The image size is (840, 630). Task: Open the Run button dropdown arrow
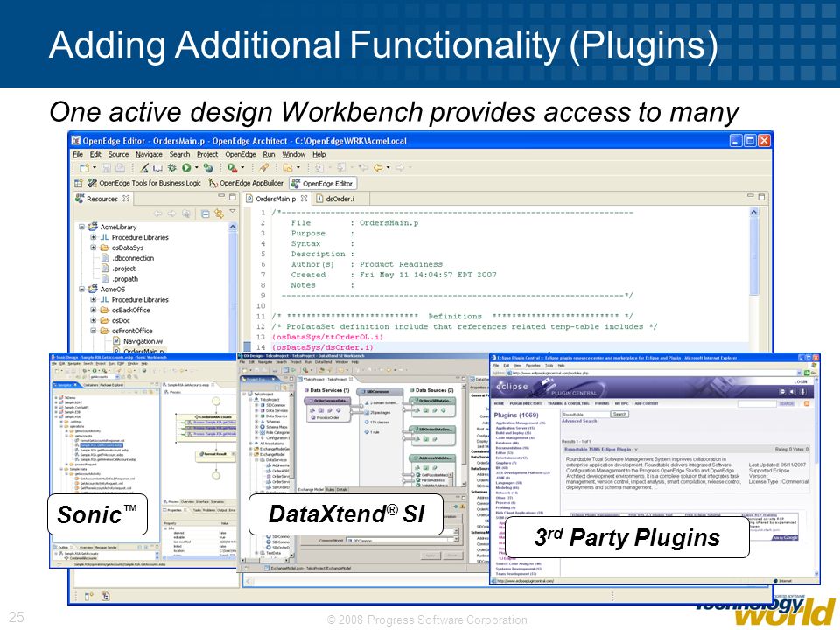click(x=196, y=168)
